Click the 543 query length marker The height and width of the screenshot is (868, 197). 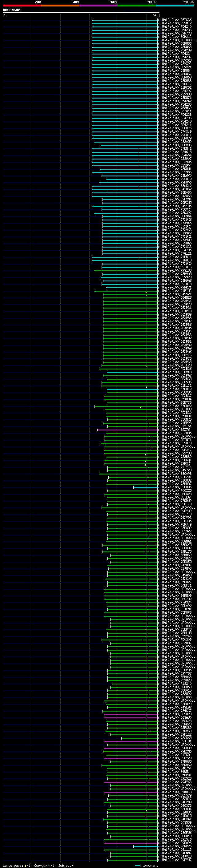click(155, 15)
